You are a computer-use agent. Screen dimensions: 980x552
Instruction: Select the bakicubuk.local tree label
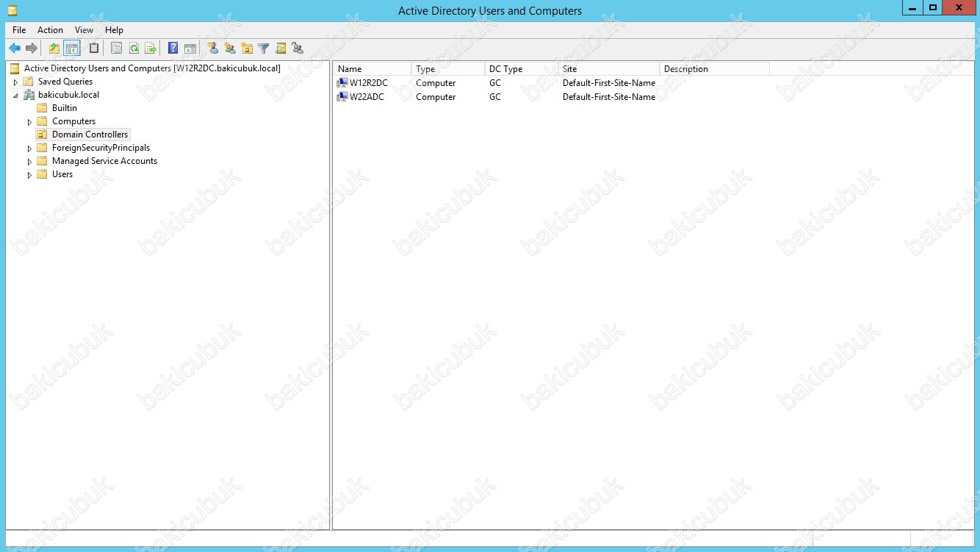tap(68, 95)
